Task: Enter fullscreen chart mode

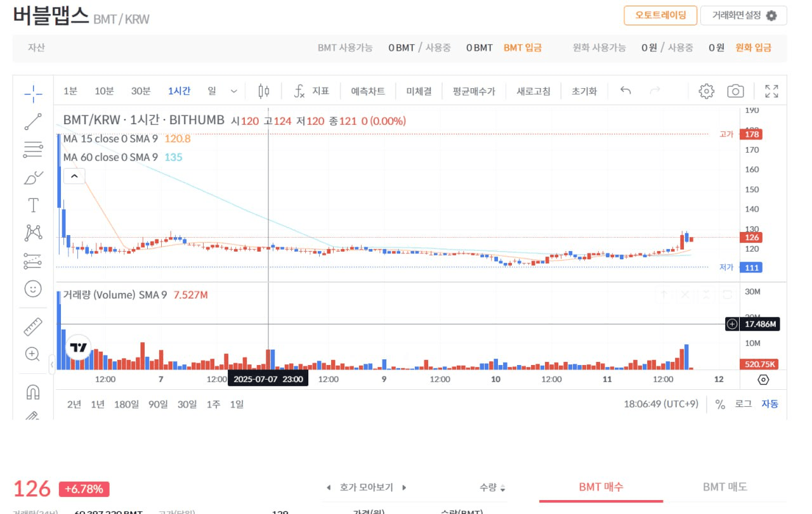Action: (771, 91)
